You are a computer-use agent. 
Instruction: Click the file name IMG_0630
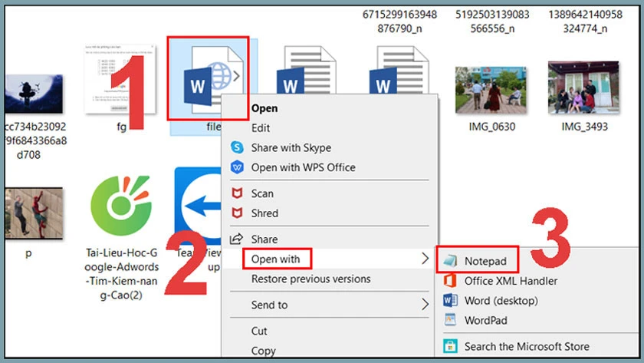(491, 127)
